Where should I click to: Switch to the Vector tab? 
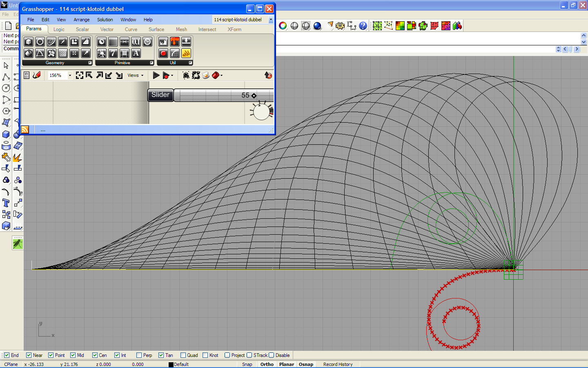click(x=107, y=29)
